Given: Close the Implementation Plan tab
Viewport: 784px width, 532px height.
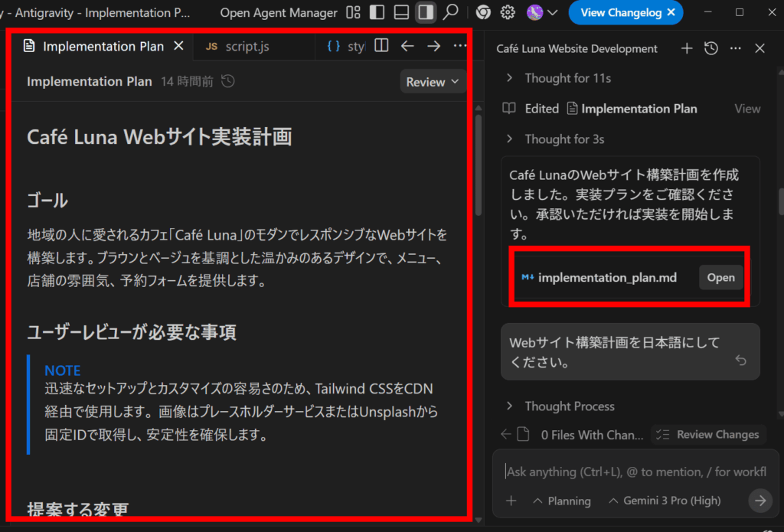Looking at the screenshot, I should pos(179,46).
